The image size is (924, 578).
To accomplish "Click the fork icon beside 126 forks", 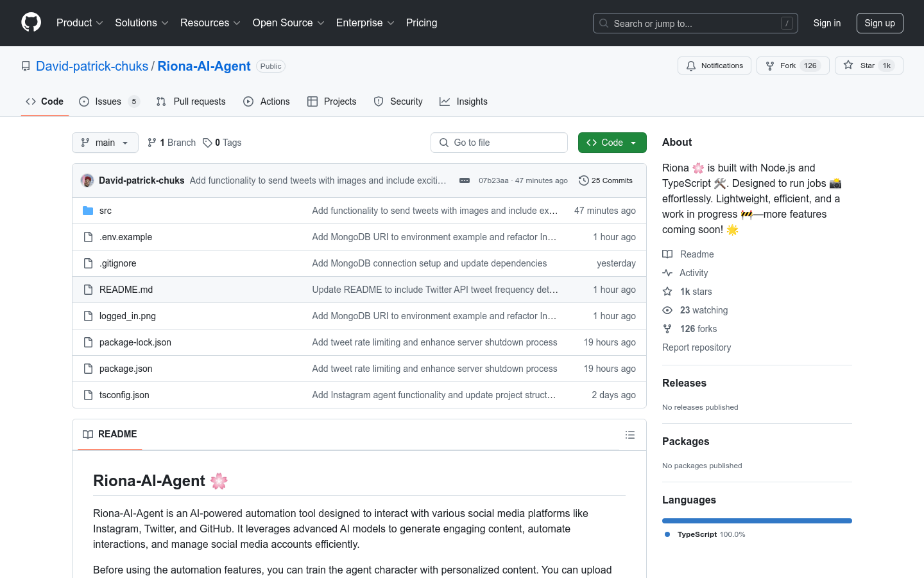I will coord(667,329).
